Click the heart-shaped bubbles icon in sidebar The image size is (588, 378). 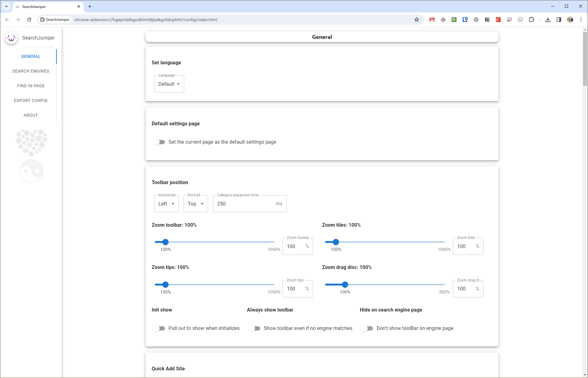pos(32,142)
